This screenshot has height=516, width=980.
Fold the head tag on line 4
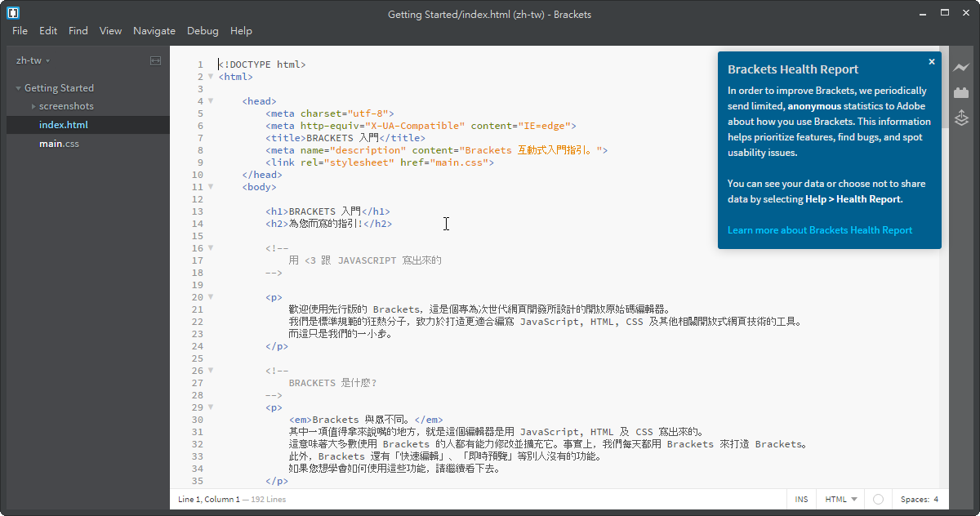(x=211, y=101)
